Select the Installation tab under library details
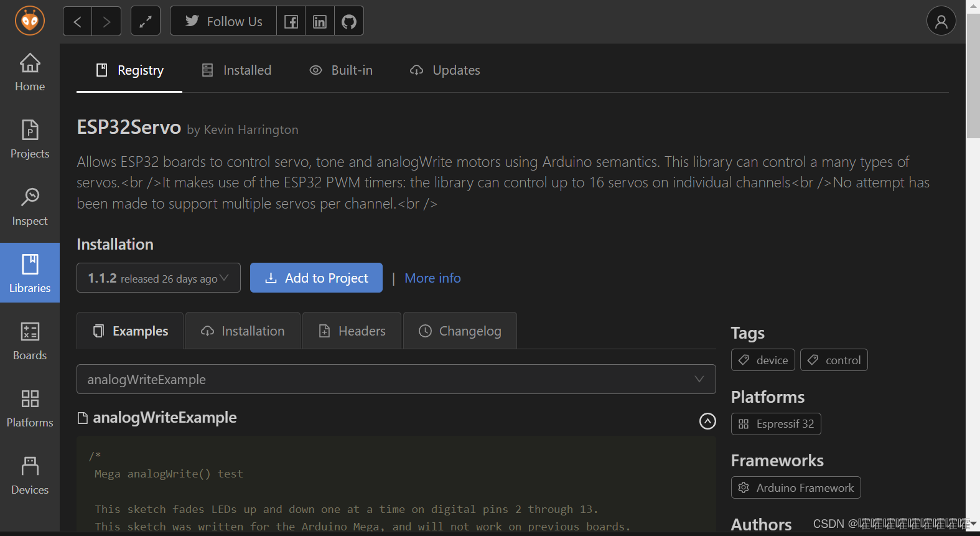The height and width of the screenshot is (536, 980). (x=243, y=331)
